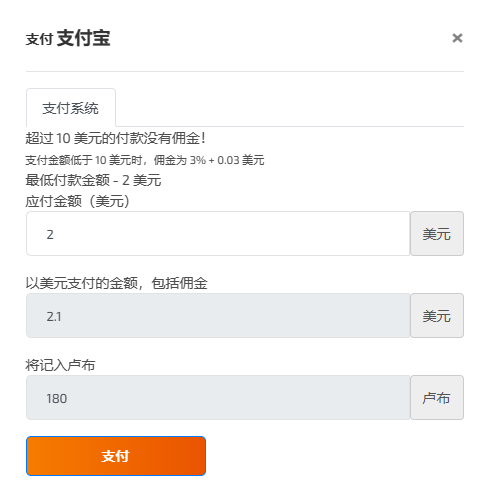This screenshot has height=499, width=481.
Task: Click the small 支付 word before 支付宝
Action: [39, 39]
